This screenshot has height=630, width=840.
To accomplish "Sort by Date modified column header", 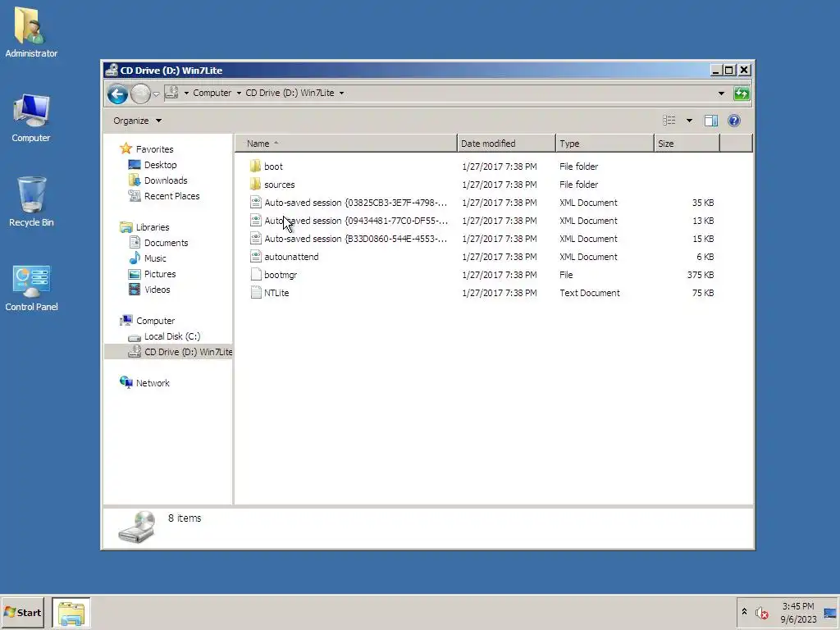I will click(506, 144).
